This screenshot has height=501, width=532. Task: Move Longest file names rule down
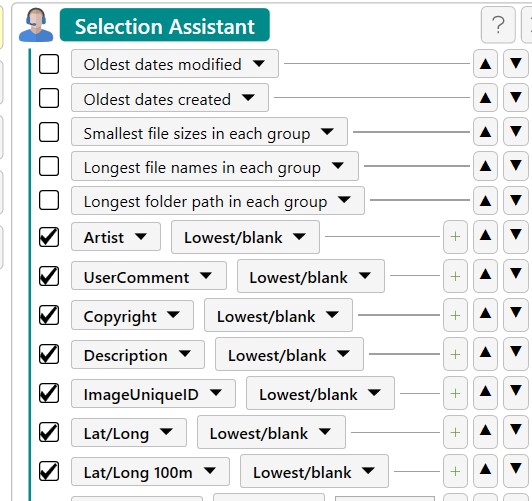[516, 166]
